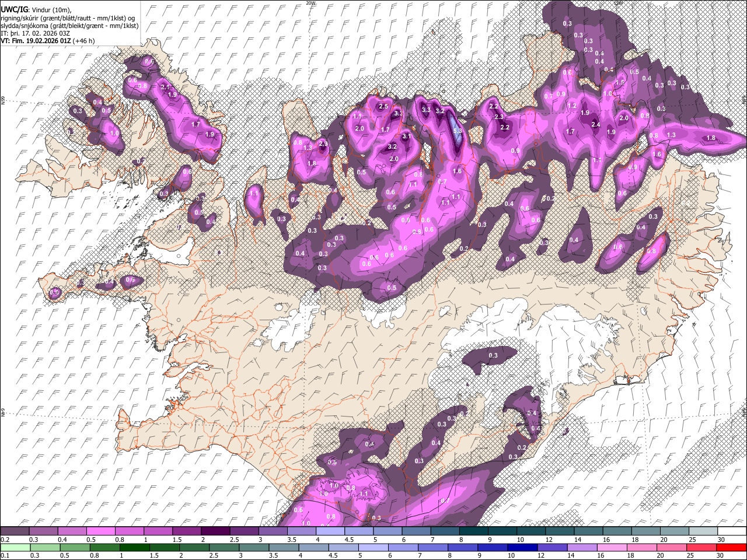Select the 2.1 value in the Westfjords

(x=165, y=86)
